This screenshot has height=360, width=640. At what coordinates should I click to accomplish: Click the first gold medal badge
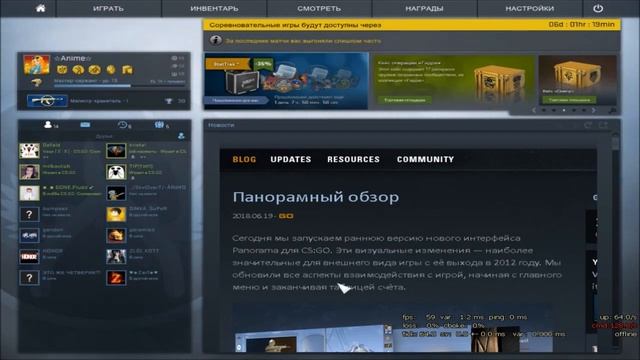pos(62,69)
